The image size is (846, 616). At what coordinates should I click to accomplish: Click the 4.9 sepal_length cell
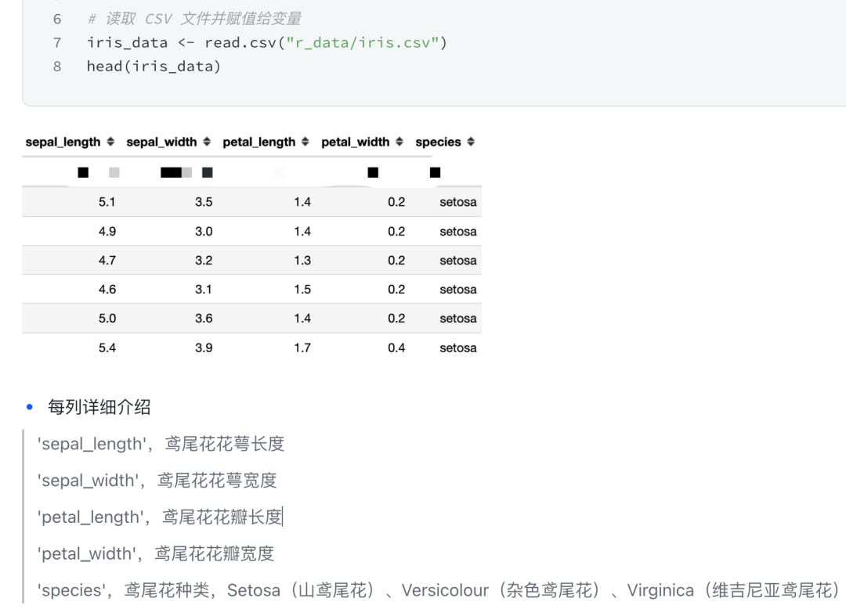click(x=107, y=231)
